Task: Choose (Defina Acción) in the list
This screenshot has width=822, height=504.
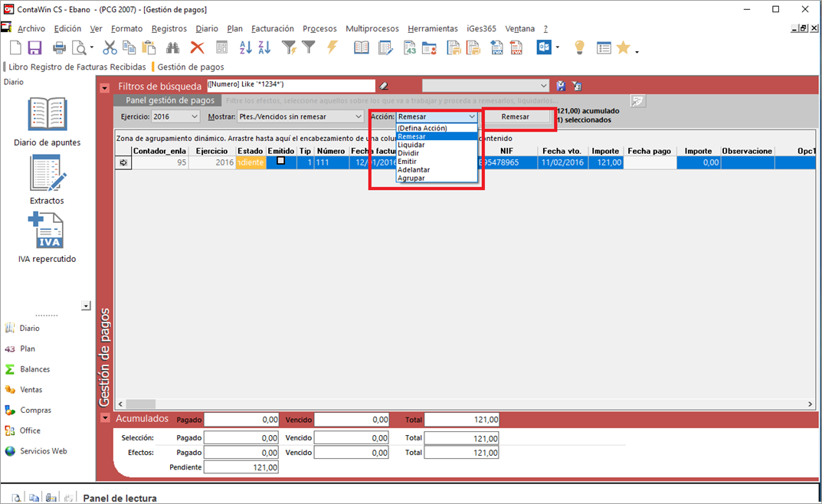Action: (437, 128)
